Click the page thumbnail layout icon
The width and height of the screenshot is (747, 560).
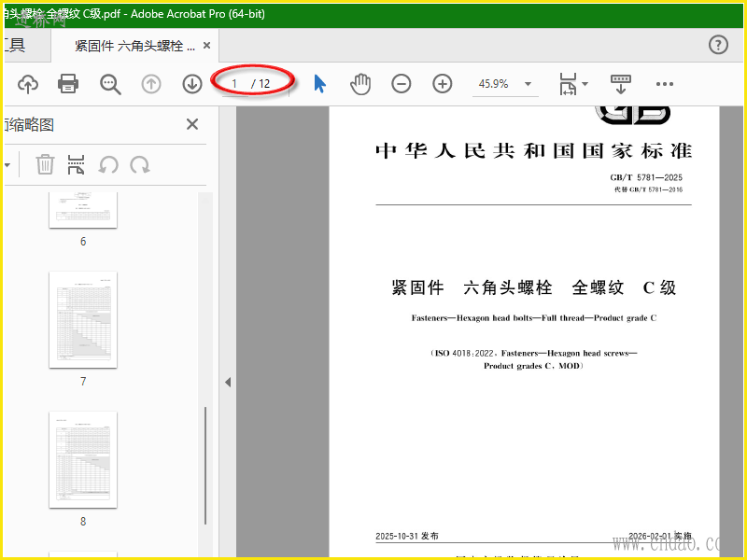tap(77, 165)
